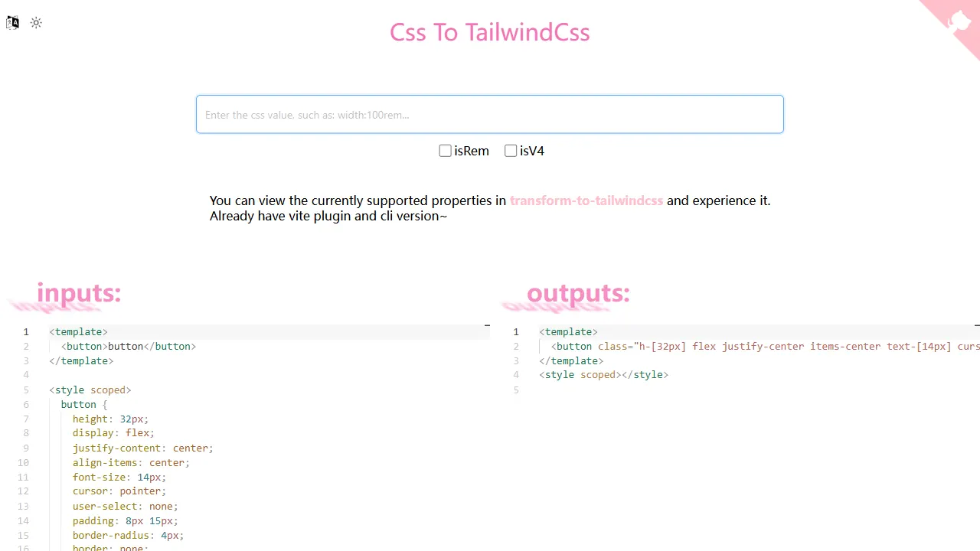Click the button class line in outputs
The width and height of the screenshot is (980, 551).
coord(765,346)
